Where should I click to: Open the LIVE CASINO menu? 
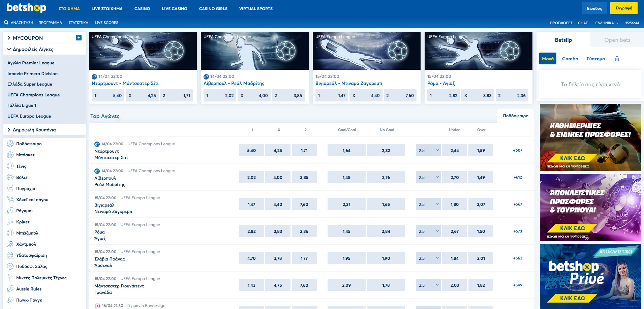coord(174,9)
